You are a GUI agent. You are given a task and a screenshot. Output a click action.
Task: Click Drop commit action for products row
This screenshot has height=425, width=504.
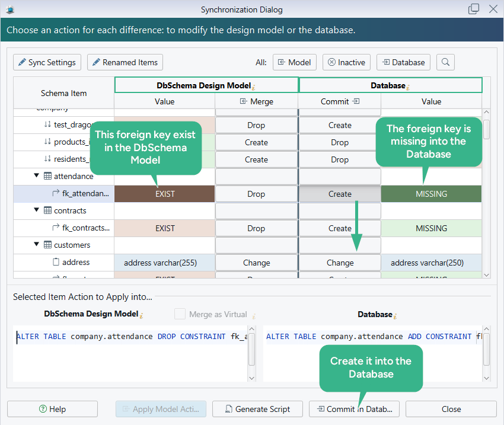[340, 142]
